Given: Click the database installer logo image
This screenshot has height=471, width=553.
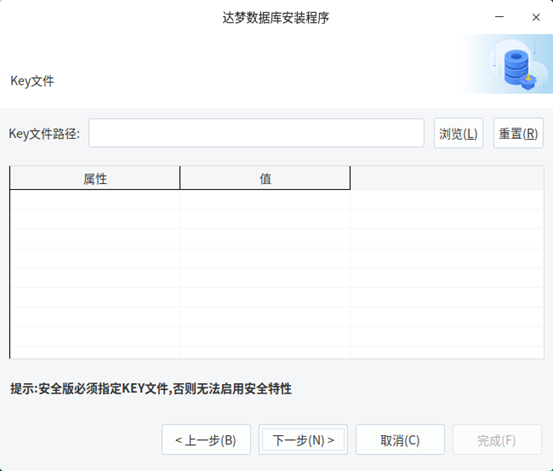Looking at the screenshot, I should [x=508, y=64].
